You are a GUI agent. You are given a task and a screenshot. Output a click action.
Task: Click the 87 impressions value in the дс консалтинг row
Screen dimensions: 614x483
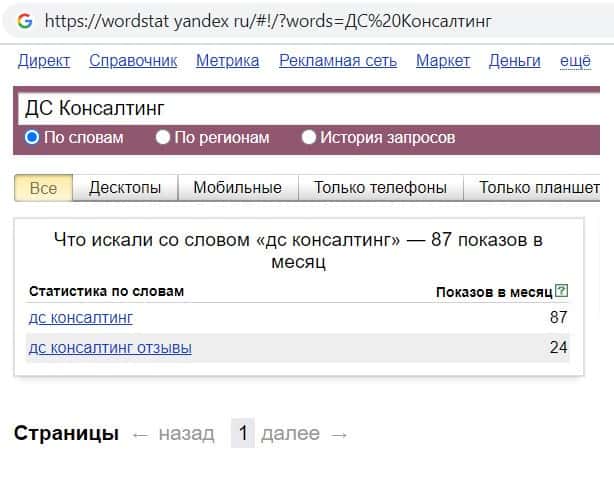click(558, 317)
